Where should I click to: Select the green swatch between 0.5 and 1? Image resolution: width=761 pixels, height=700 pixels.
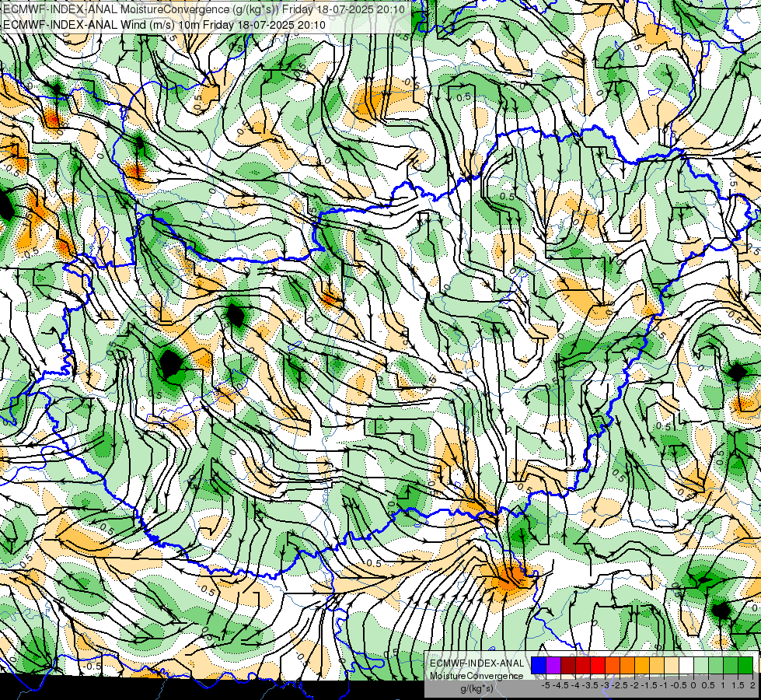tap(716, 665)
